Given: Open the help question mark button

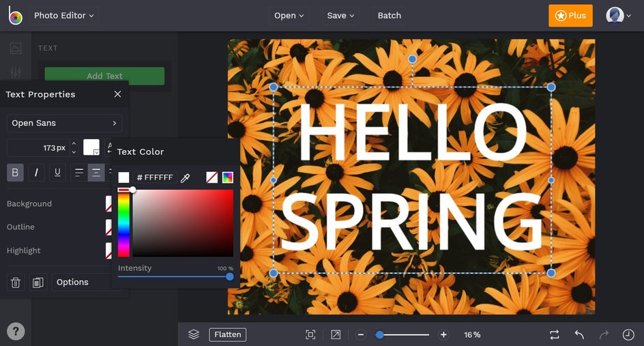Looking at the screenshot, I should [x=16, y=331].
